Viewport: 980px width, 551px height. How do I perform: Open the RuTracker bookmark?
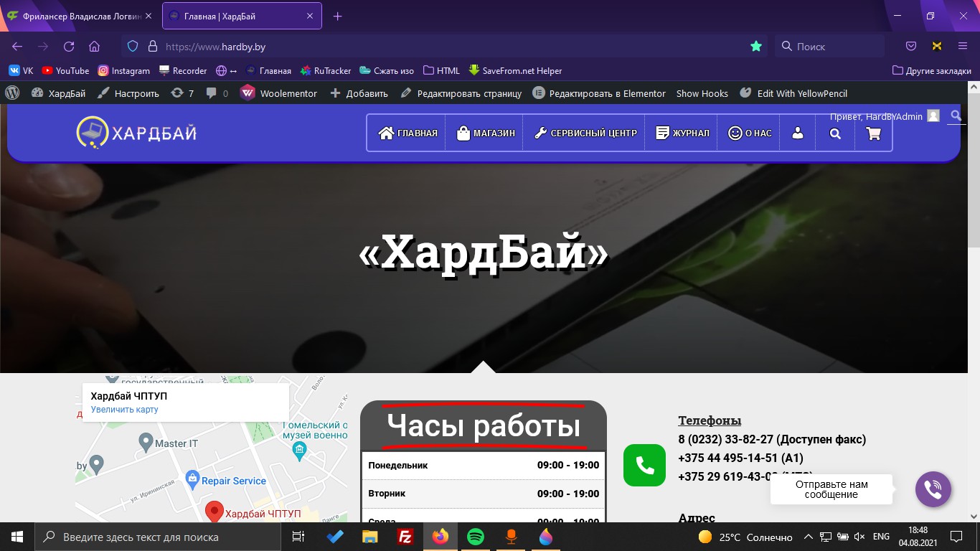pos(326,70)
